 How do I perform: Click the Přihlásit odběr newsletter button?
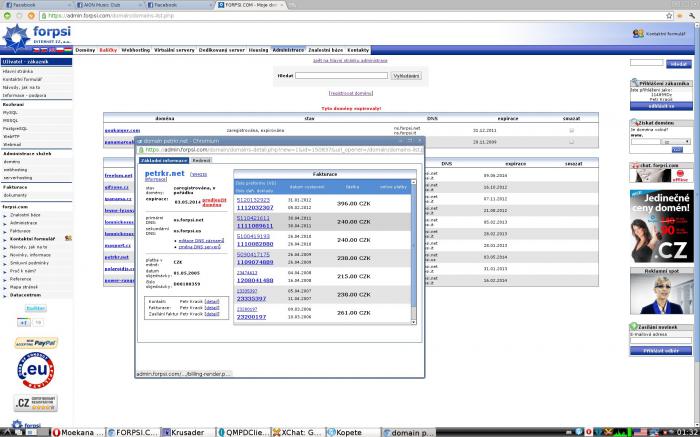(661, 351)
